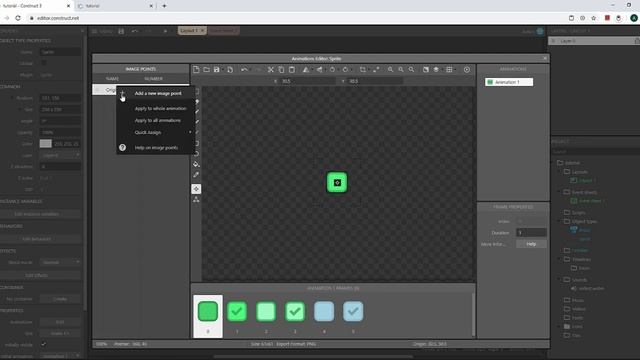Viewport: 640px width, 360px height.
Task: Click the resize image icon
Action: click(x=376, y=70)
